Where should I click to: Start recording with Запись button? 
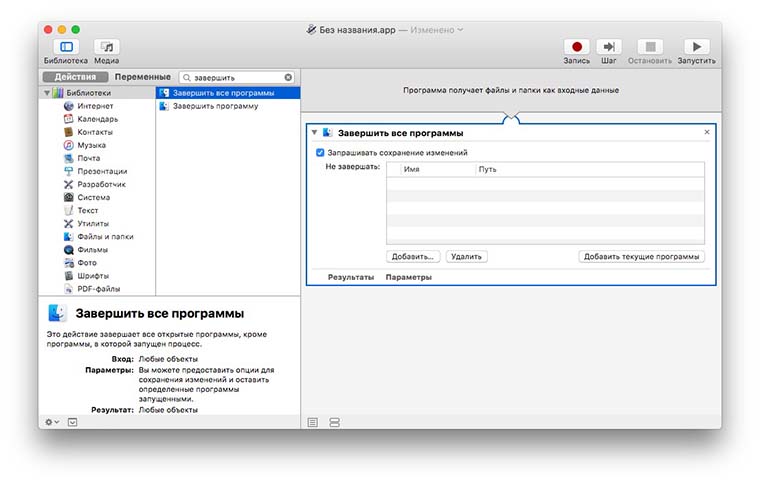(576, 47)
